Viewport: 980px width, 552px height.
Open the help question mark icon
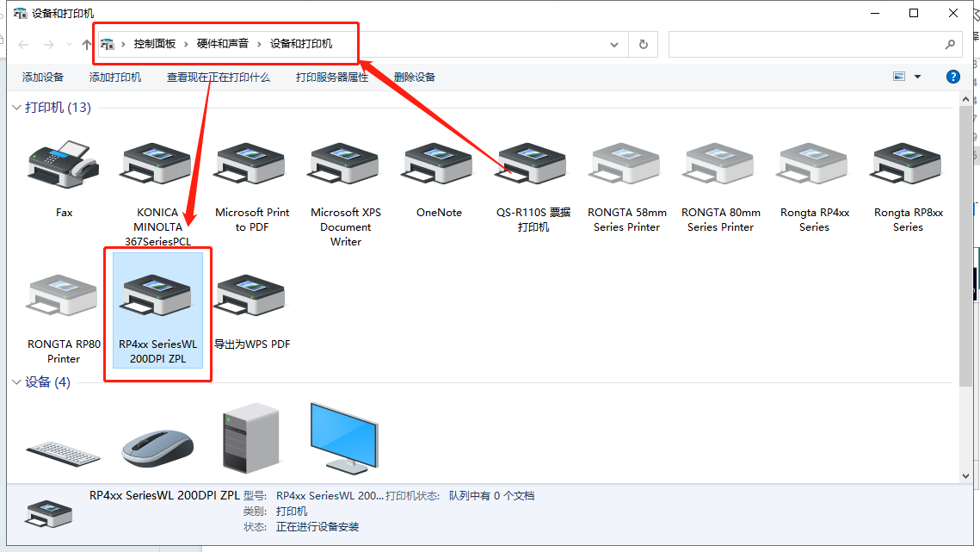click(953, 77)
